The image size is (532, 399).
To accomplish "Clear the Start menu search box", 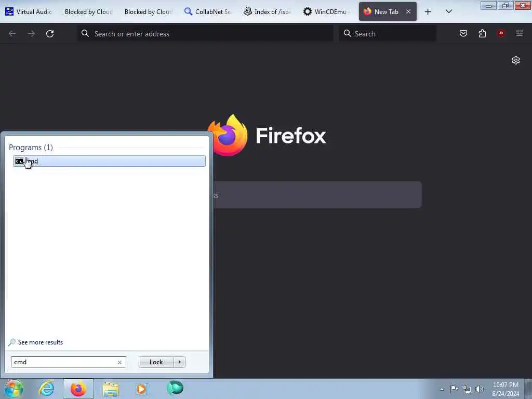I will coord(119,362).
